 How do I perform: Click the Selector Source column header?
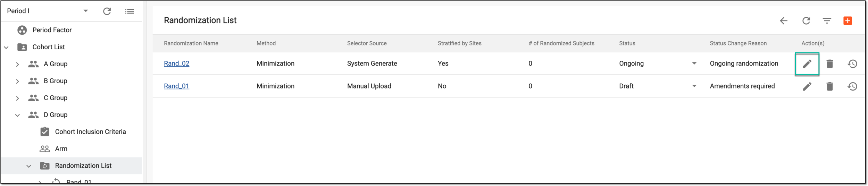(367, 43)
